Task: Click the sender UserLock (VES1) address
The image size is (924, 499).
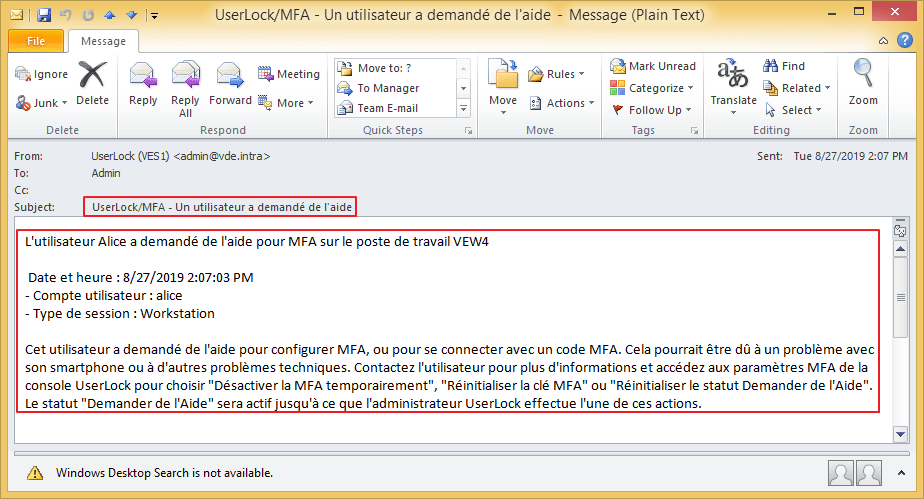Action: coord(180,156)
